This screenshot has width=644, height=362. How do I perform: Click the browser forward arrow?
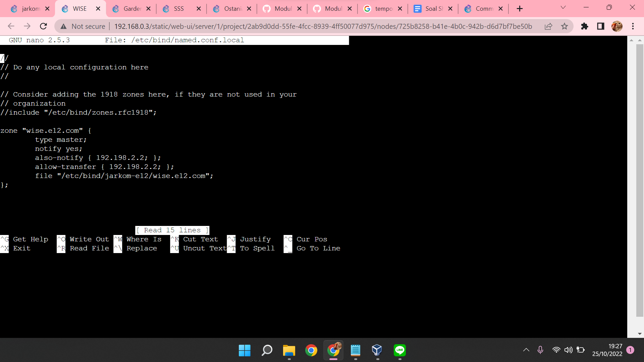click(27, 26)
